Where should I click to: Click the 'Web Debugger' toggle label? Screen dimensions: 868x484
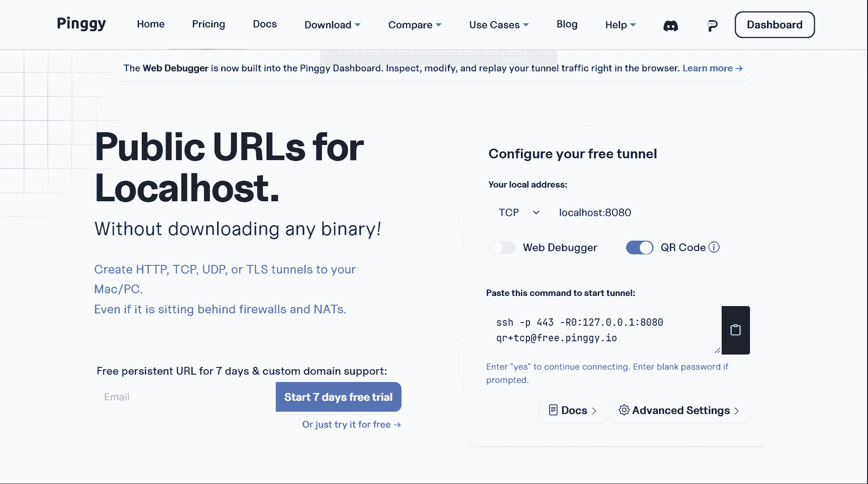pos(560,247)
